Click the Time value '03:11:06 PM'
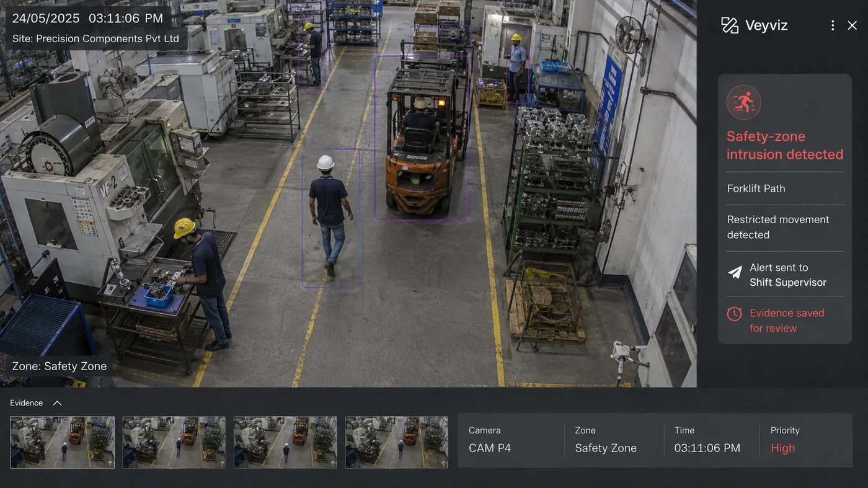Image resolution: width=868 pixels, height=488 pixels. click(707, 448)
